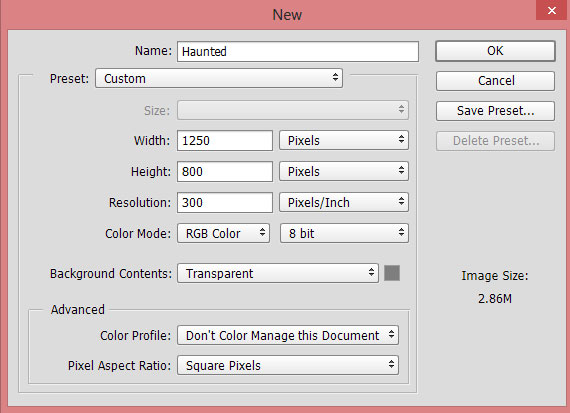
Task: Open the 8 bit depth dropdown
Action: click(344, 233)
